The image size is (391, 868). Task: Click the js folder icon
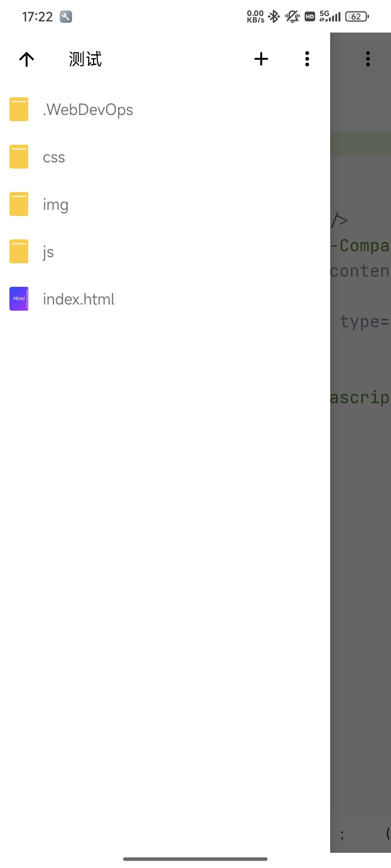click(19, 251)
